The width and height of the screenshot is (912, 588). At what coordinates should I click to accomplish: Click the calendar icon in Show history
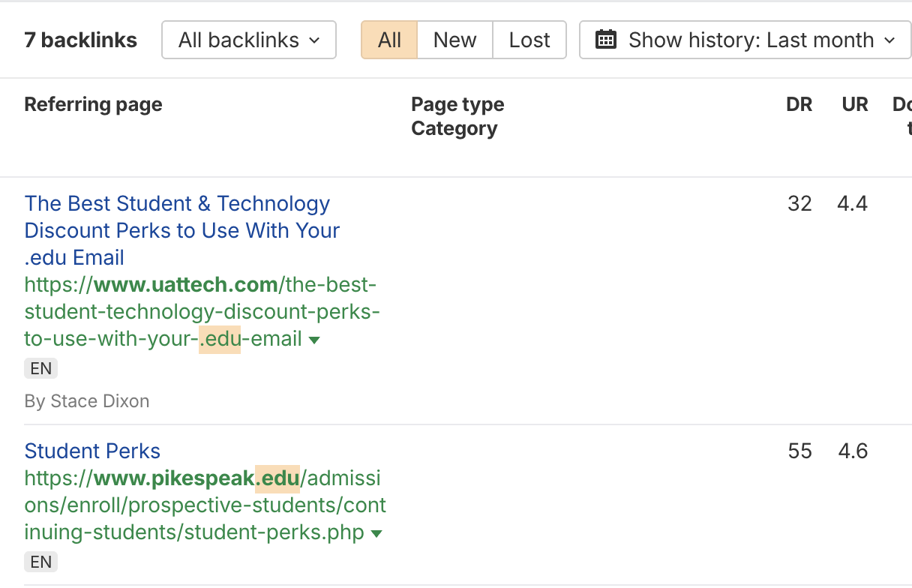pos(605,40)
